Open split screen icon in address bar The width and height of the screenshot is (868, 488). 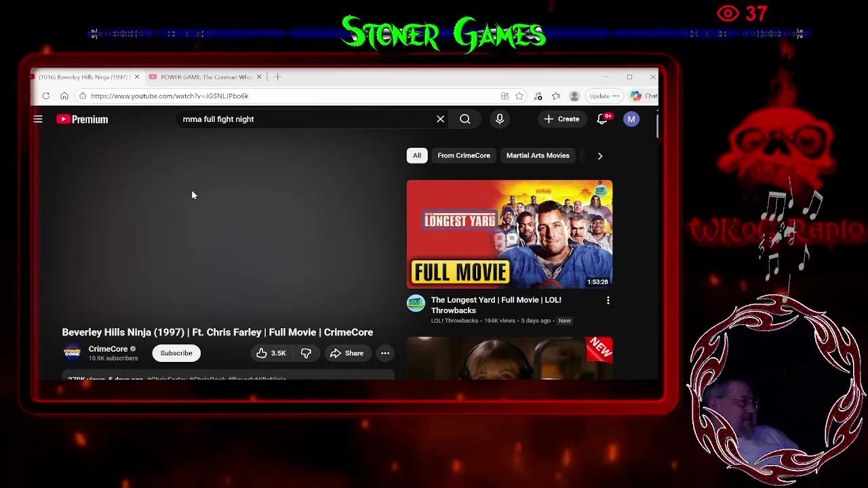[505, 96]
